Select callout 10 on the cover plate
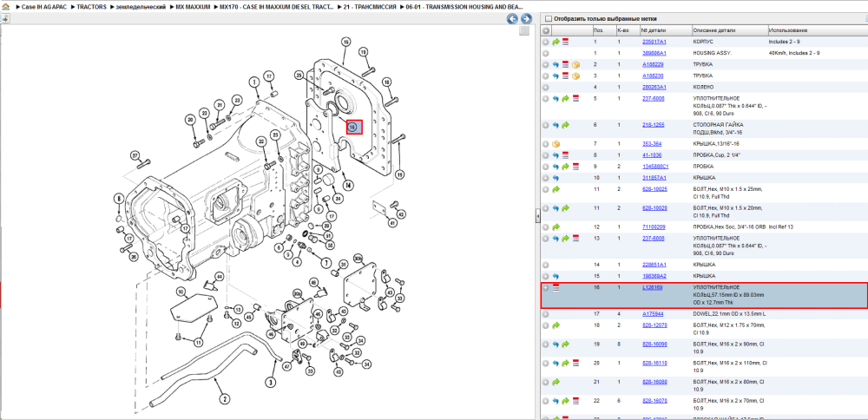Image resolution: width=868 pixels, height=420 pixels. coord(180,291)
